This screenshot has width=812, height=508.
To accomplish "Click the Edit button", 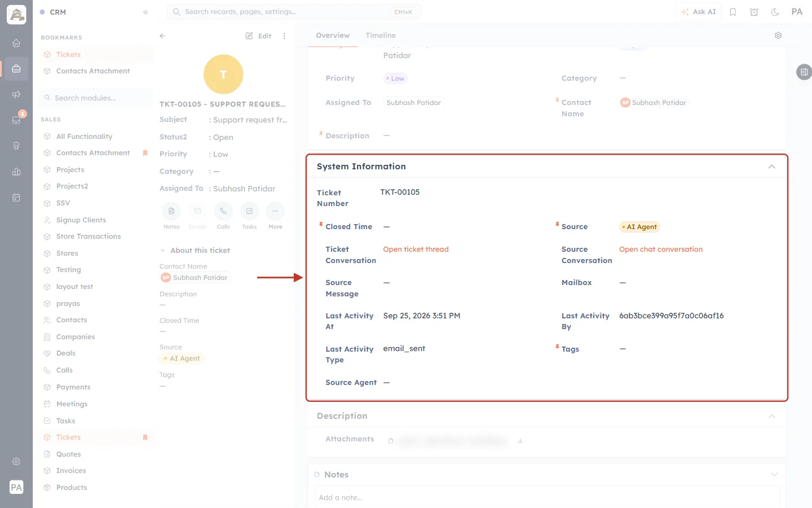I will click(258, 36).
